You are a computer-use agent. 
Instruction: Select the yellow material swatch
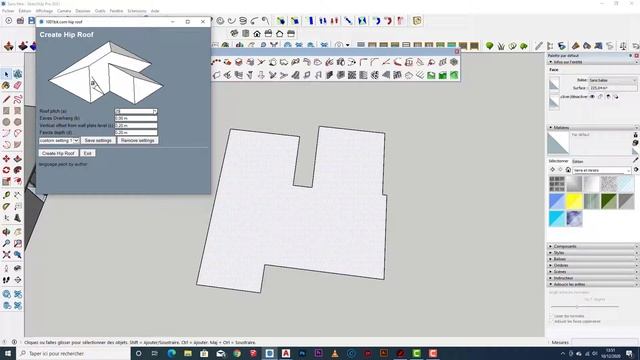click(574, 201)
